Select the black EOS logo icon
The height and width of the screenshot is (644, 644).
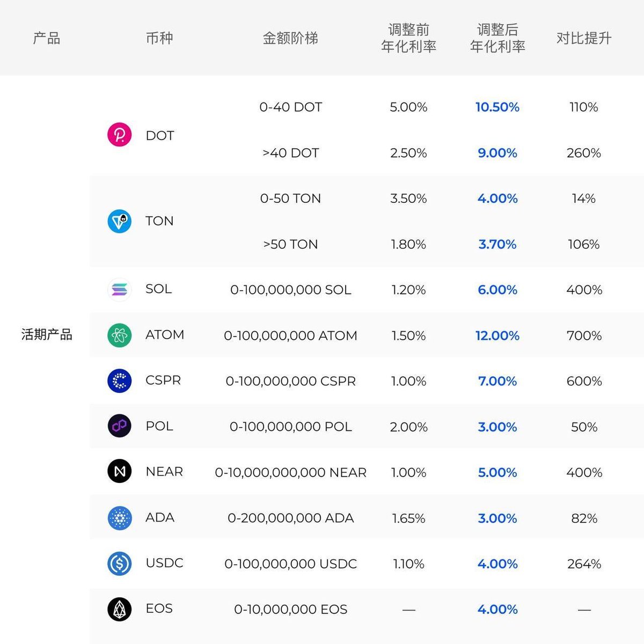[x=120, y=609]
